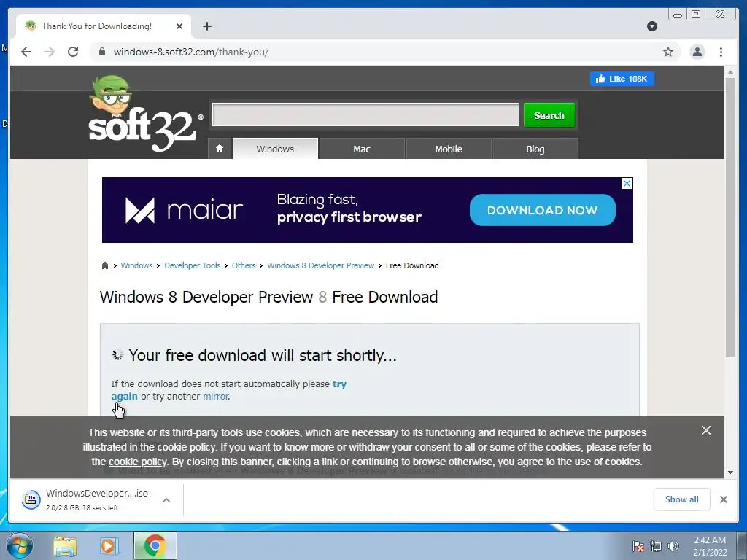Image resolution: width=747 pixels, height=560 pixels.
Task: Open the Windows breadcrumb link
Action: (136, 265)
